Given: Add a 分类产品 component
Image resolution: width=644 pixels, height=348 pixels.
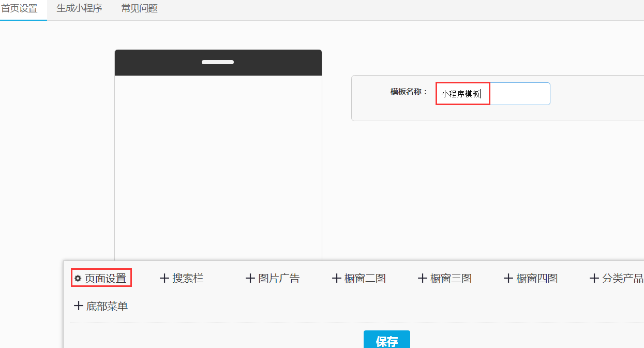Looking at the screenshot, I should click(x=617, y=278).
